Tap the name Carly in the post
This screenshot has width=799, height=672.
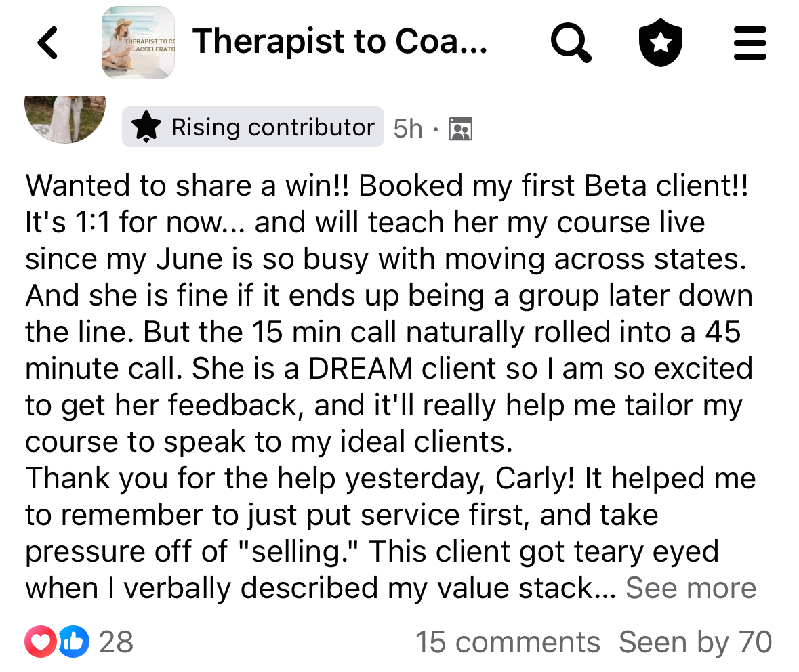coord(535,479)
